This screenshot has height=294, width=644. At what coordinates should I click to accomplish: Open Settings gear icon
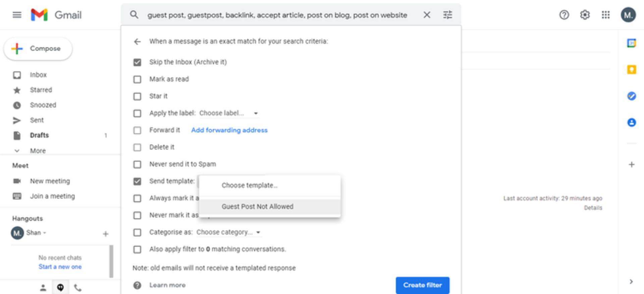(x=585, y=15)
